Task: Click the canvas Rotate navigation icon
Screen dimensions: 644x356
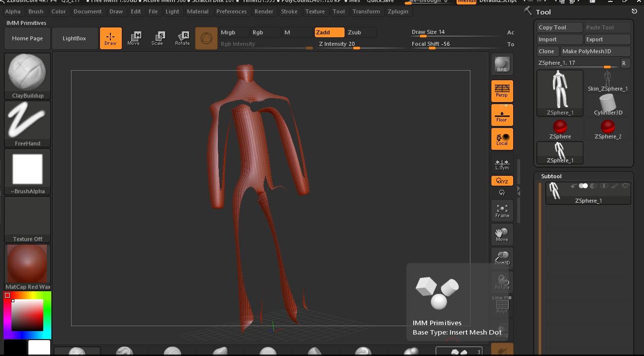Action: tap(502, 282)
